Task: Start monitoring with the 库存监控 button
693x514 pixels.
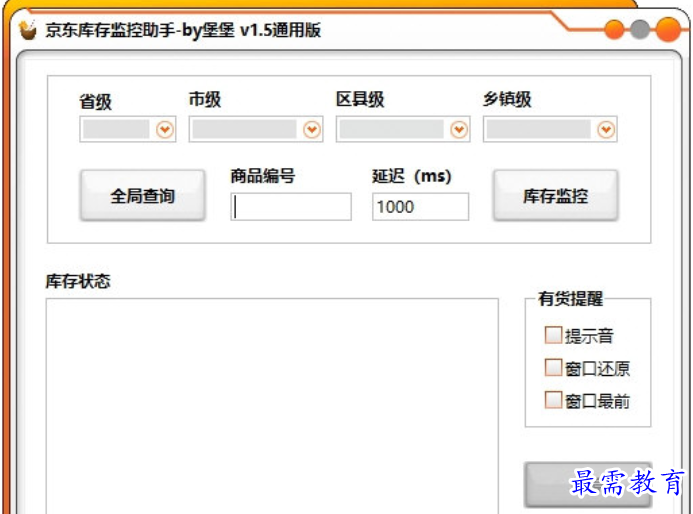Action: pyautogui.click(x=556, y=195)
